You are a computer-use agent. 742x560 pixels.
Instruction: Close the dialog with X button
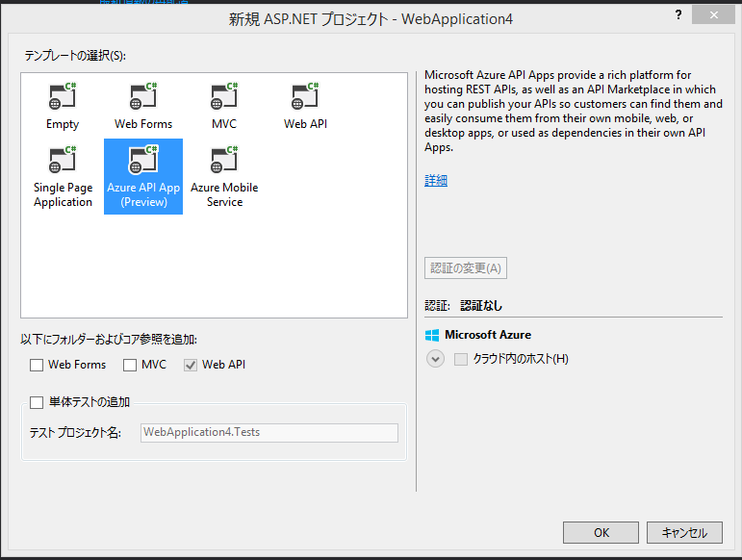click(713, 15)
